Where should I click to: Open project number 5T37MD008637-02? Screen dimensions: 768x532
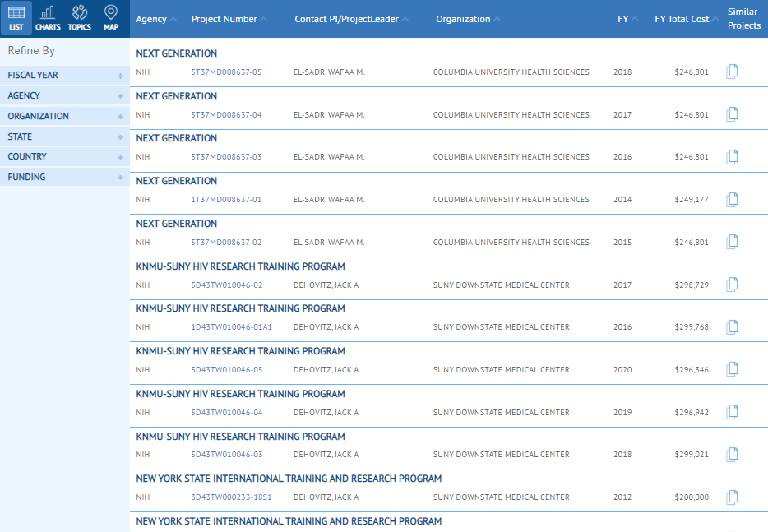(226, 242)
